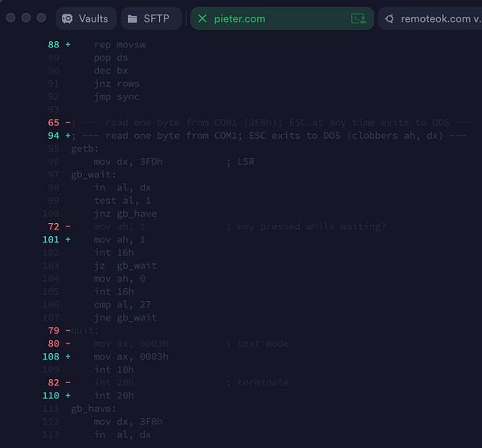The width and height of the screenshot is (482, 448).
Task: Click line 'jz gb_wait'
Action: pos(125,266)
